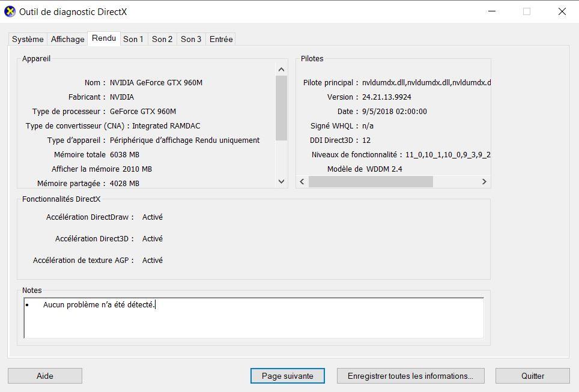Open the Entrée tab
This screenshot has width=579, height=392.
coord(221,39)
